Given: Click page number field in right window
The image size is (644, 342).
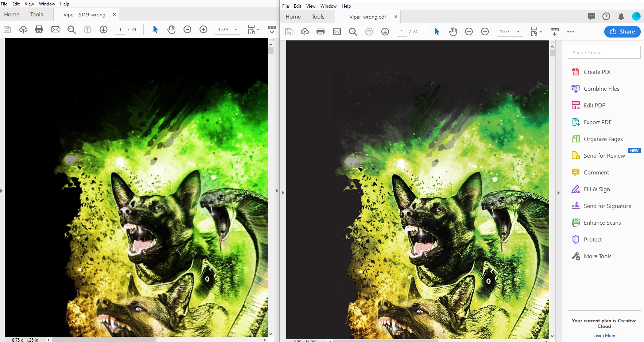Looking at the screenshot, I should coord(402,32).
